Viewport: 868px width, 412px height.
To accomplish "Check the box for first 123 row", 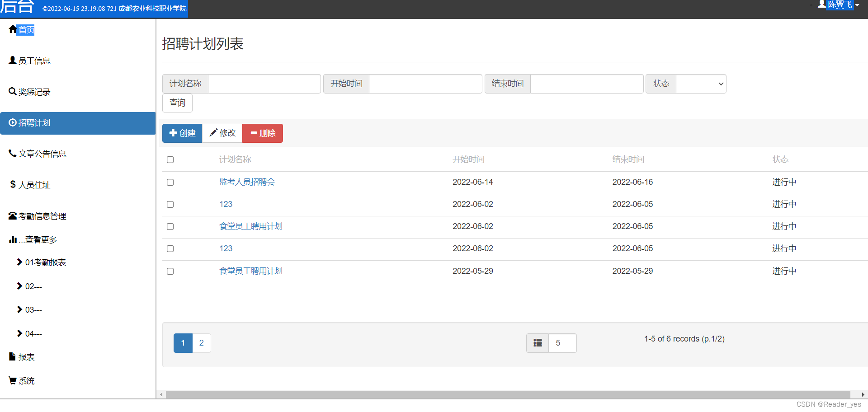I will pos(170,204).
